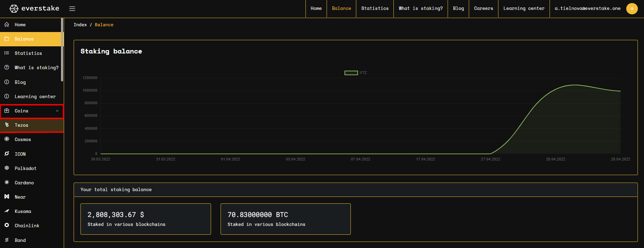Click the Balance wallet icon in sidebar
The width and height of the screenshot is (644, 248).
tap(7, 39)
